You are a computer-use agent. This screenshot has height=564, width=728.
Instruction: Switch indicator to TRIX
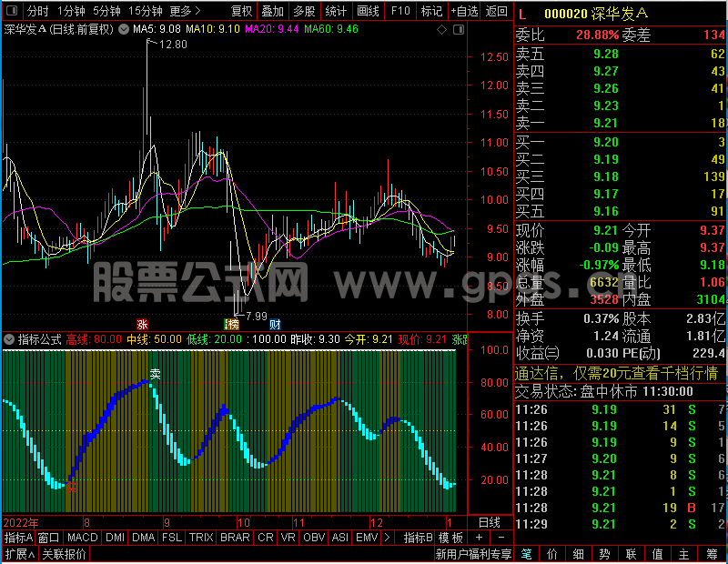click(x=201, y=538)
